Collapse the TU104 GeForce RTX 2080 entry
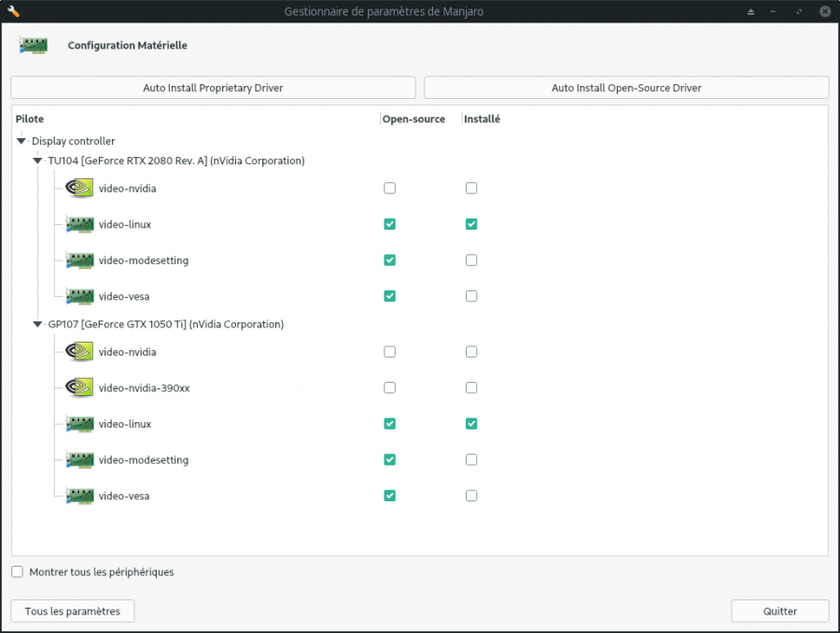 37,161
